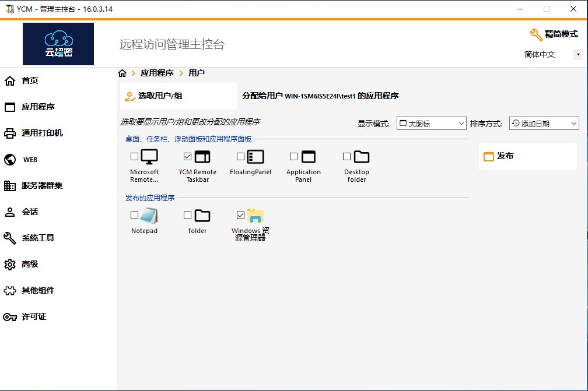Viewport: 588px width, 391px height.
Task: Open 会话 sidebar menu
Action: [30, 212]
